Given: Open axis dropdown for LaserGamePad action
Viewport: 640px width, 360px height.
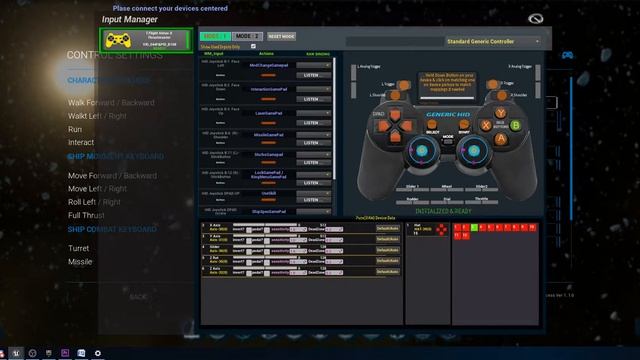Looking at the screenshot, I should click(313, 113).
